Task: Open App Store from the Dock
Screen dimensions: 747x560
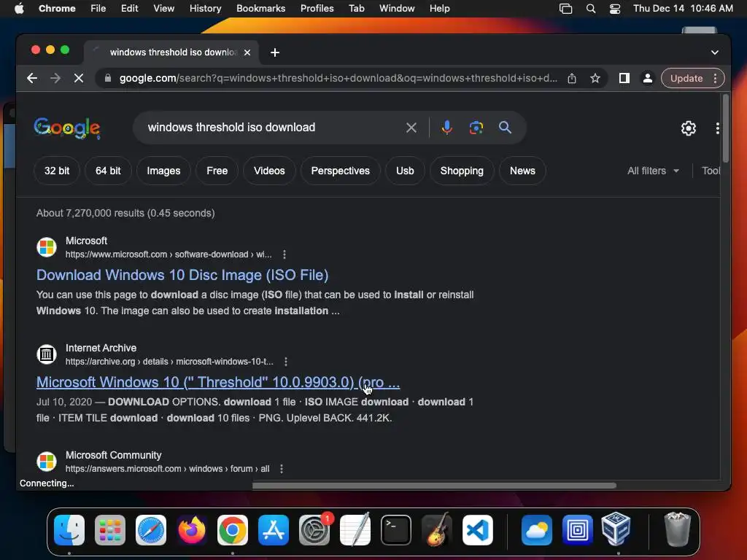Action: [x=274, y=529]
